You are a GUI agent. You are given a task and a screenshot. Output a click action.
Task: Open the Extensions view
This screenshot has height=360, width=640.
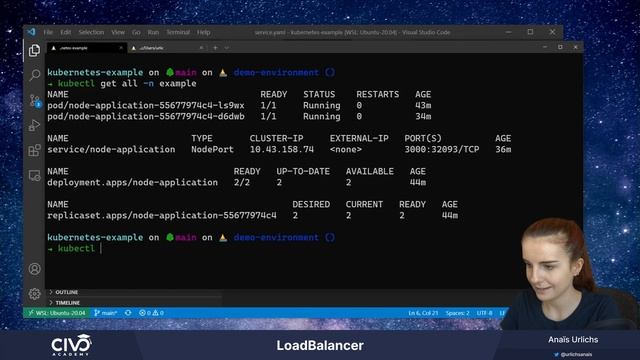tap(35, 150)
